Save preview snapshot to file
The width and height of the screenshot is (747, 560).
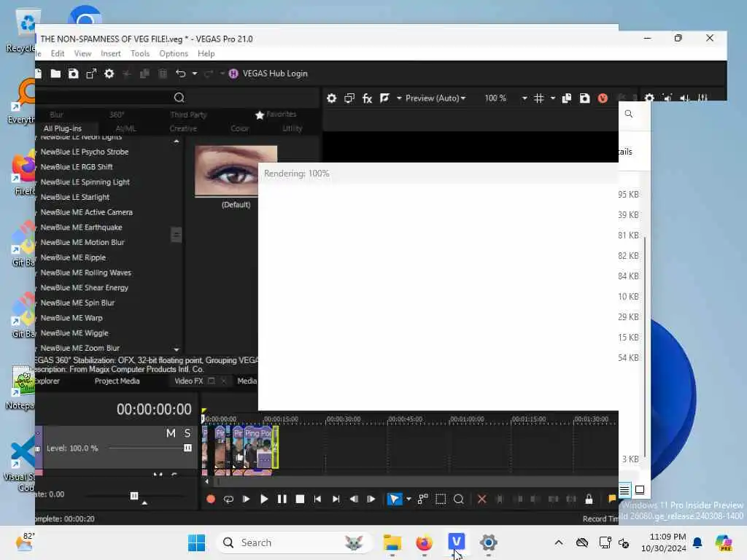click(584, 98)
